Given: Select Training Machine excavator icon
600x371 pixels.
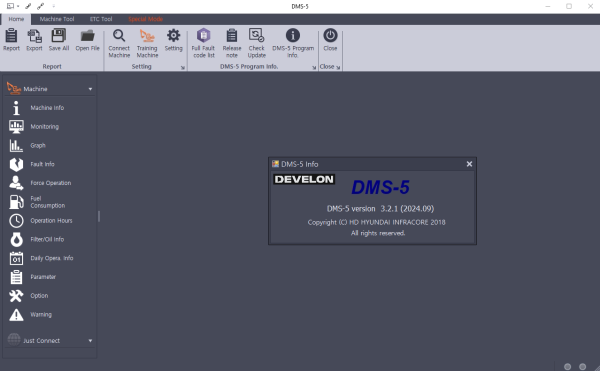Looking at the screenshot, I should 147,35.
